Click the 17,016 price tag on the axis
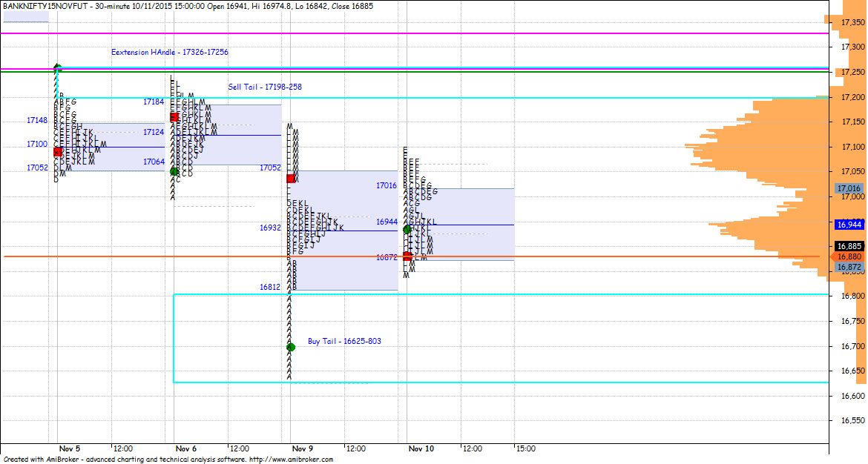Image resolution: width=868 pixels, height=464 pixels. pyautogui.click(x=849, y=188)
